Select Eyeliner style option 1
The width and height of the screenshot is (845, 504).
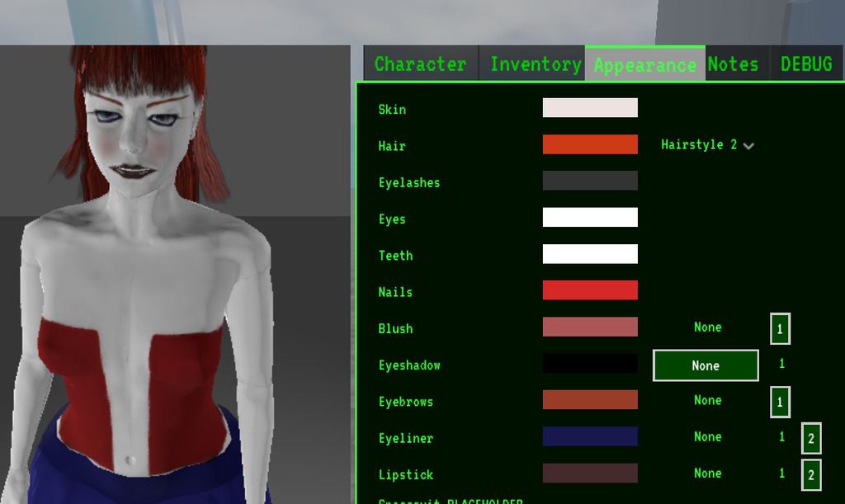click(781, 436)
